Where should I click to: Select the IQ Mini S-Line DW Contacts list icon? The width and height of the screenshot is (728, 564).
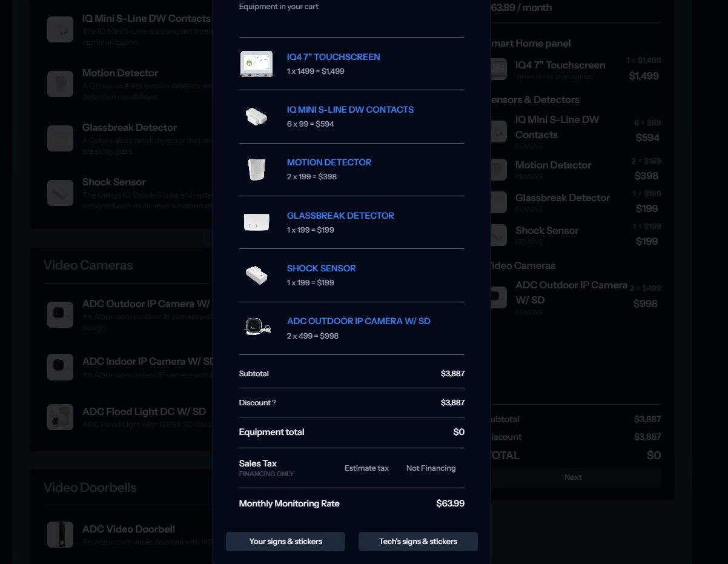tap(61, 29)
